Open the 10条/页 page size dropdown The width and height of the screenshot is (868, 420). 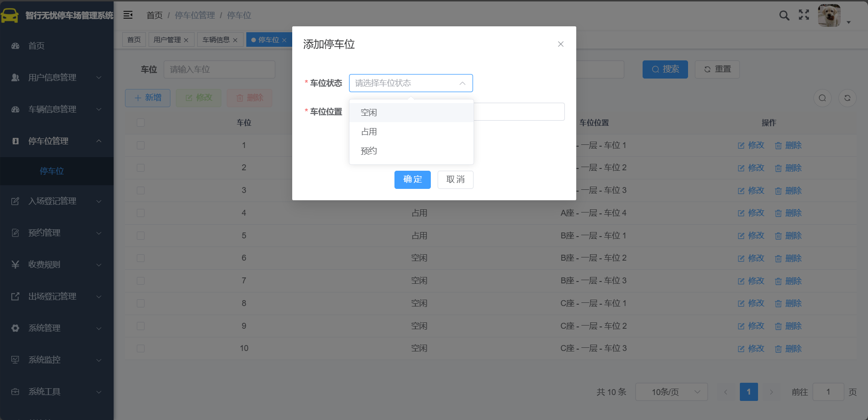pos(672,392)
